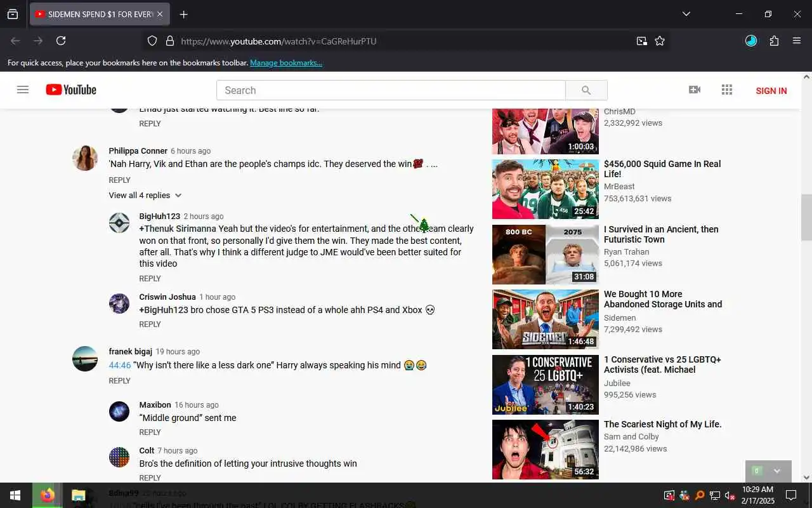Open the YouTube apps grid icon
The width and height of the screenshot is (812, 508).
point(727,90)
